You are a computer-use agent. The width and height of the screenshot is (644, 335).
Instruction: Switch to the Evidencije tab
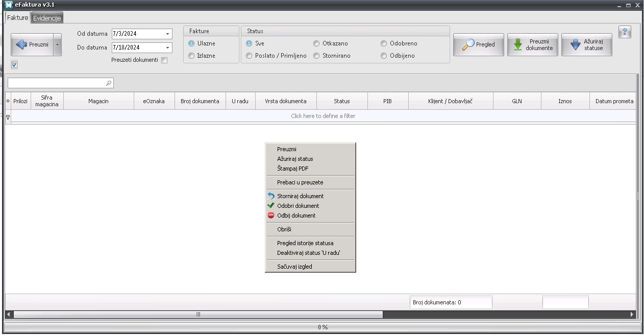tap(47, 18)
